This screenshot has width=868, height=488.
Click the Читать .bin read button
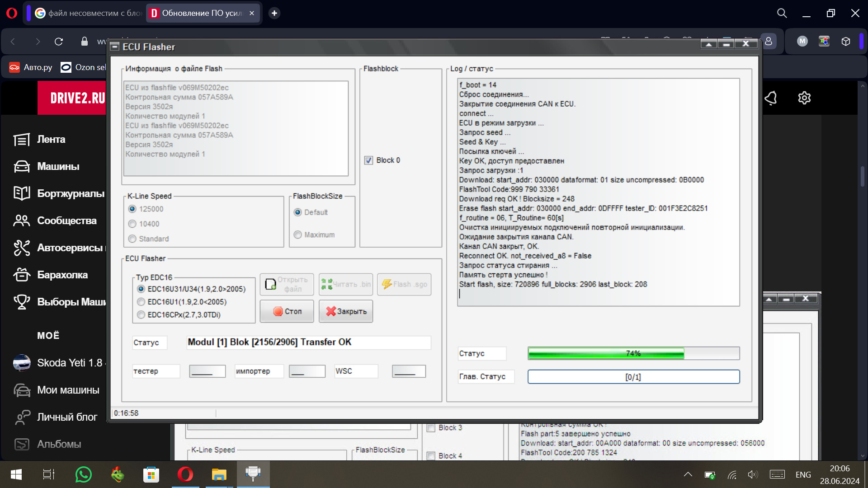pyautogui.click(x=346, y=284)
